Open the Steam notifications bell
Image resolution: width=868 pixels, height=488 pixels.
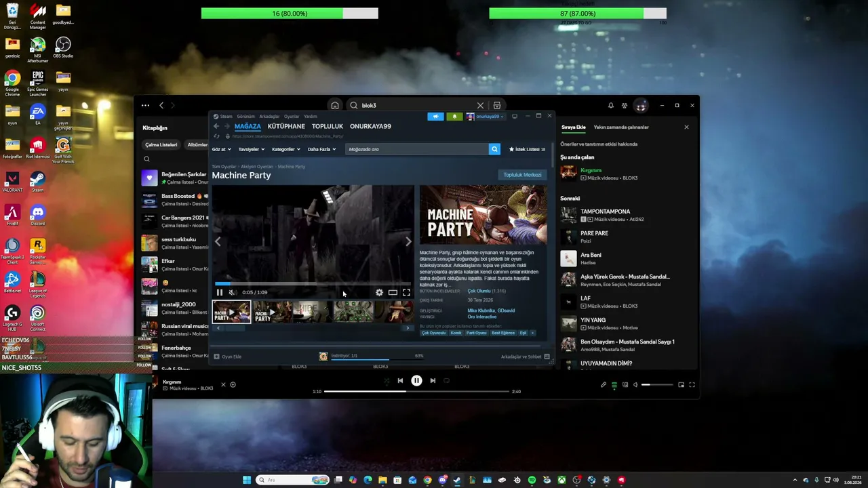(x=454, y=117)
